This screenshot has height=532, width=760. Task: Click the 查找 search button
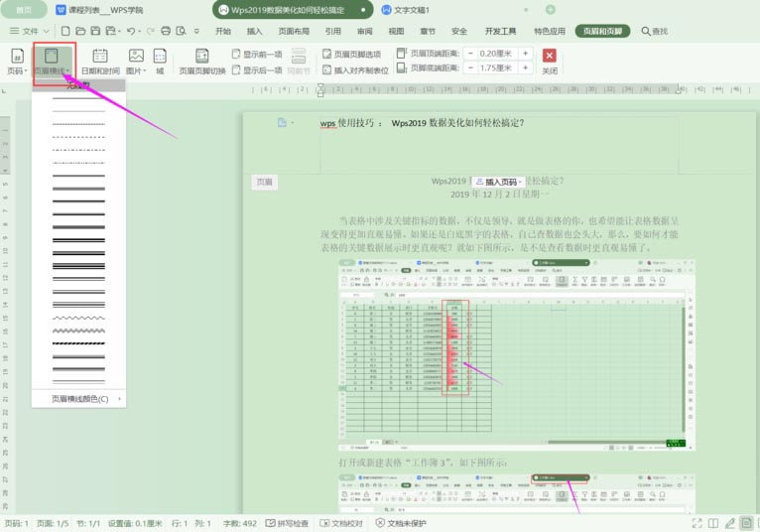(655, 31)
